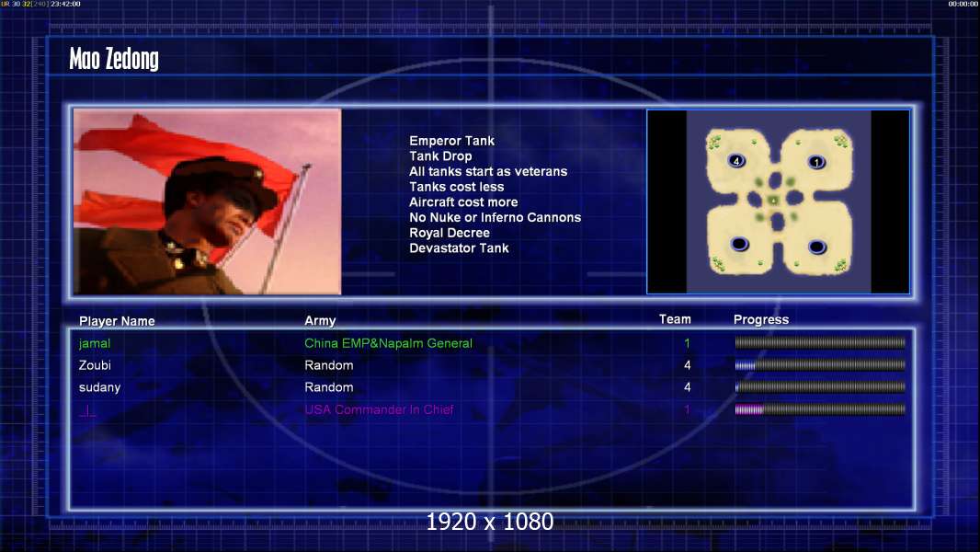This screenshot has height=552, width=980.
Task: Click the 'Devastator Tank' trait text
Action: tap(459, 248)
